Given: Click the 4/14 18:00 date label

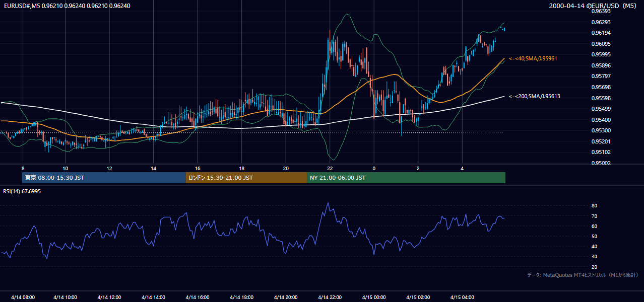Looking at the screenshot, I should pyautogui.click(x=242, y=297).
